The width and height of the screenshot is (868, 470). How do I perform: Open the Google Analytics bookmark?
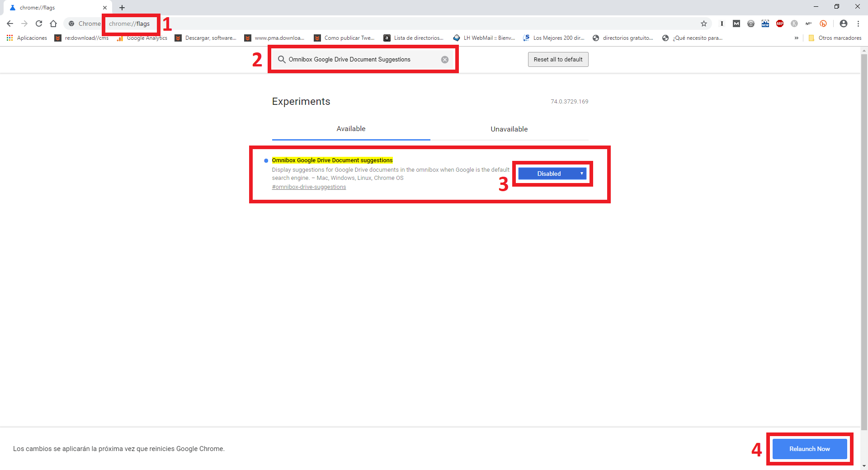(x=142, y=38)
